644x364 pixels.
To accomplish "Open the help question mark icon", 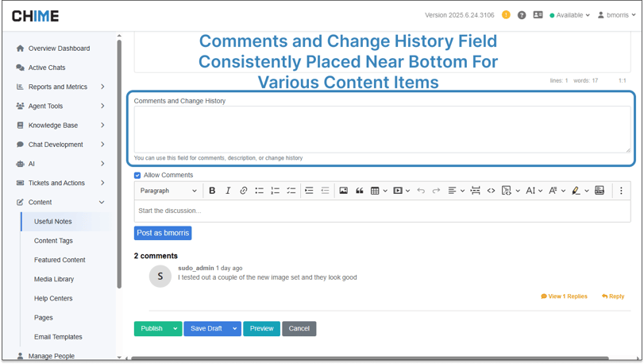I will pyautogui.click(x=522, y=15).
